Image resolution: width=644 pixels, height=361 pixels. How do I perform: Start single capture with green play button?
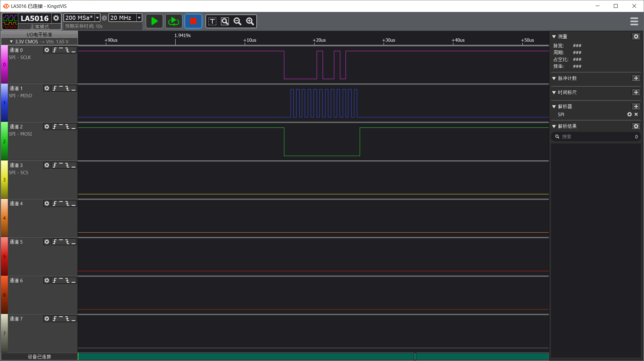pyautogui.click(x=154, y=21)
